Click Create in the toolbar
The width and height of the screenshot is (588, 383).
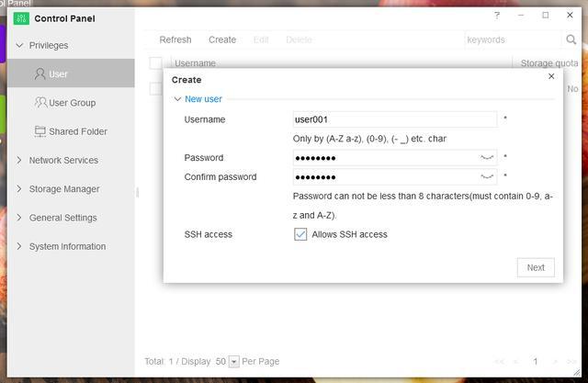point(222,39)
